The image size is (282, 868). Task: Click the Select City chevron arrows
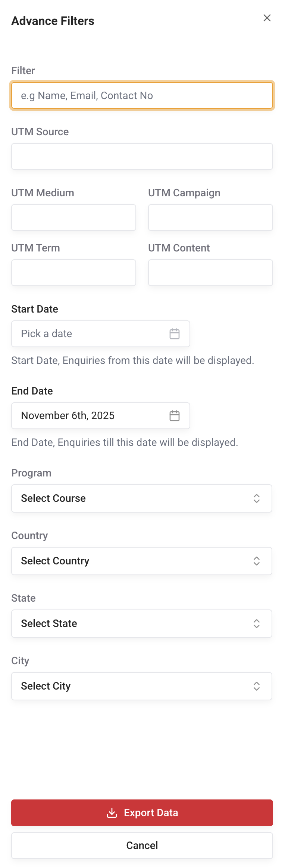pyautogui.click(x=257, y=686)
